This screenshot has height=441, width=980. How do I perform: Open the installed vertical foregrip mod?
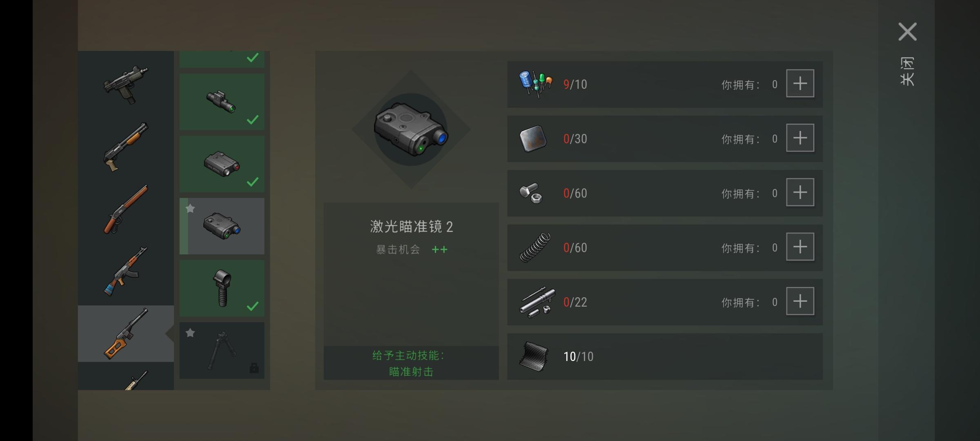coord(222,288)
